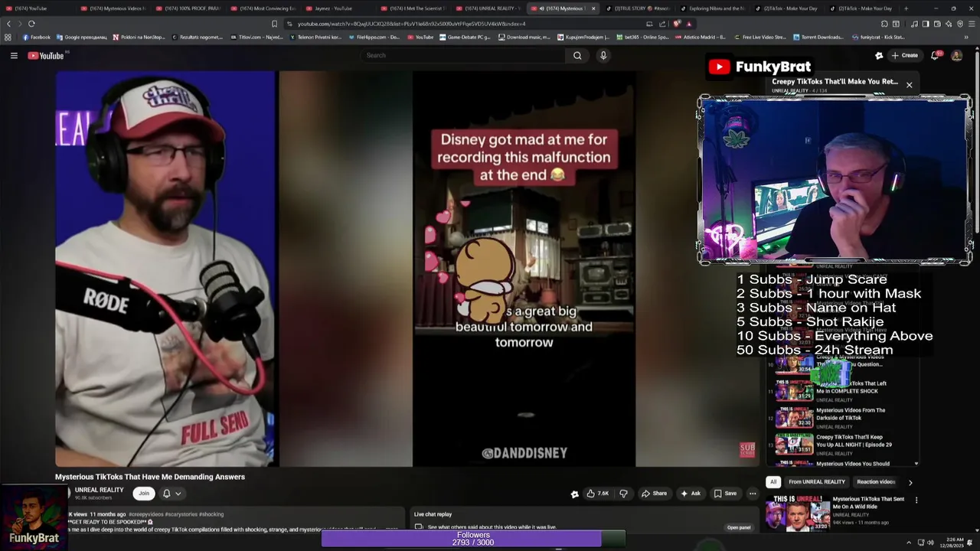
Task: Open the Game-Debate PC bookmark
Action: pyautogui.click(x=465, y=37)
